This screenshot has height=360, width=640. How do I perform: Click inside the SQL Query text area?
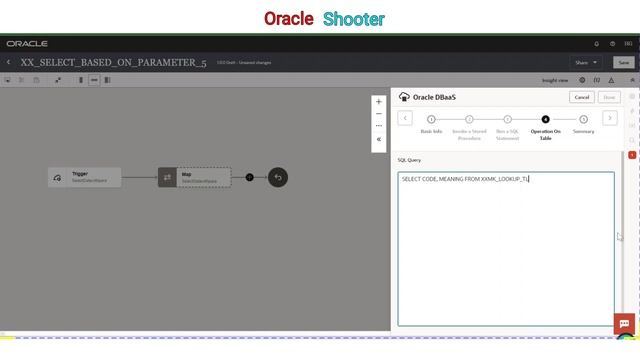click(x=506, y=249)
